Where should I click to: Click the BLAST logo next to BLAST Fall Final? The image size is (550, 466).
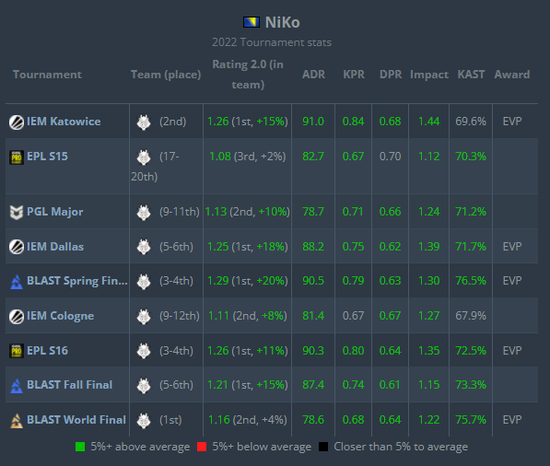tap(16, 386)
